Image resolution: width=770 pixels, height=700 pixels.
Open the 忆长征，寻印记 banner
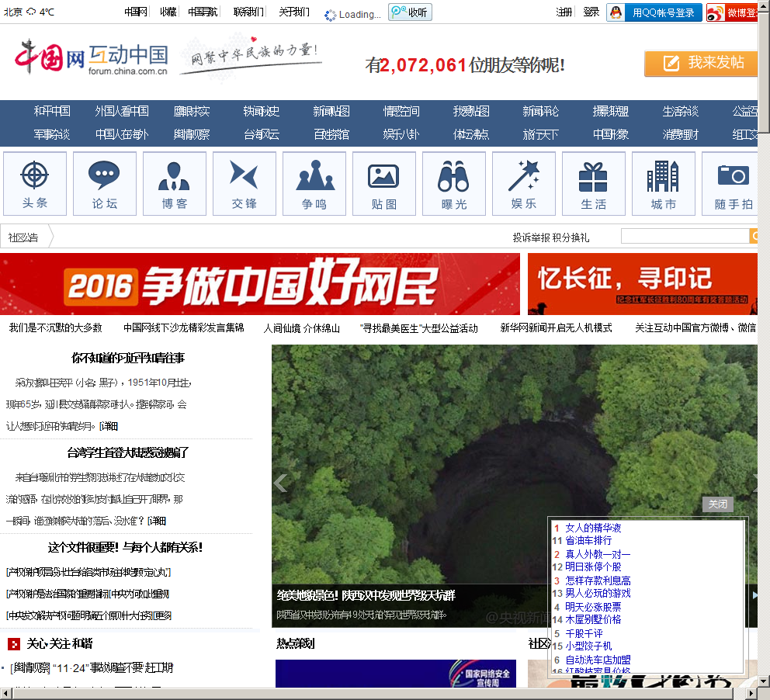[643, 284]
